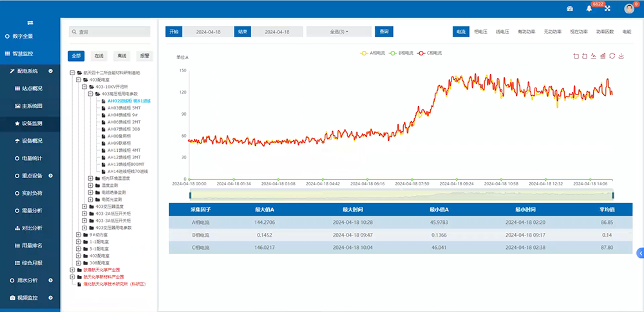Click the chart time-range zoom slider
This screenshot has width=644, height=312.
click(401, 195)
